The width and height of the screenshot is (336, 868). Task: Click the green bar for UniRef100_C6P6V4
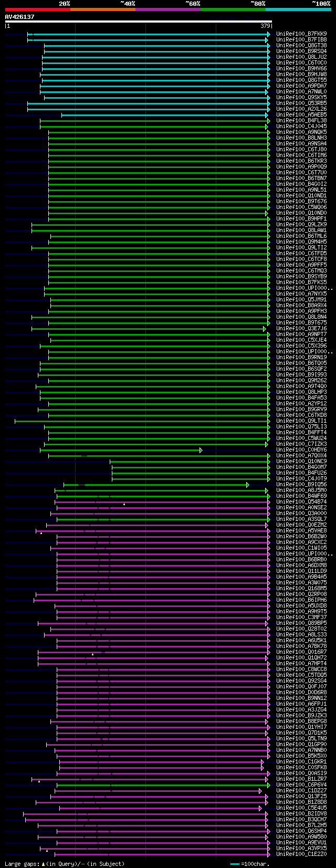click(x=163, y=785)
